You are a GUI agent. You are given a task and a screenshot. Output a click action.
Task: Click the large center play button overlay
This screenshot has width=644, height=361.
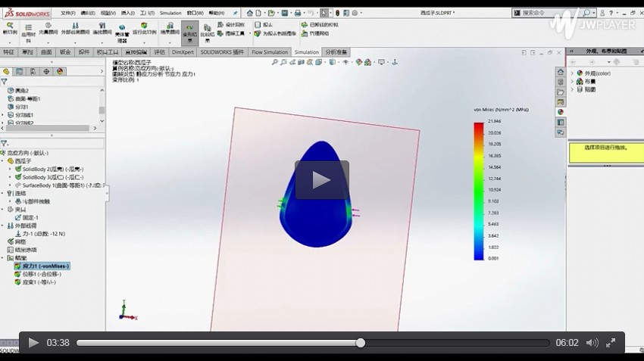point(322,180)
